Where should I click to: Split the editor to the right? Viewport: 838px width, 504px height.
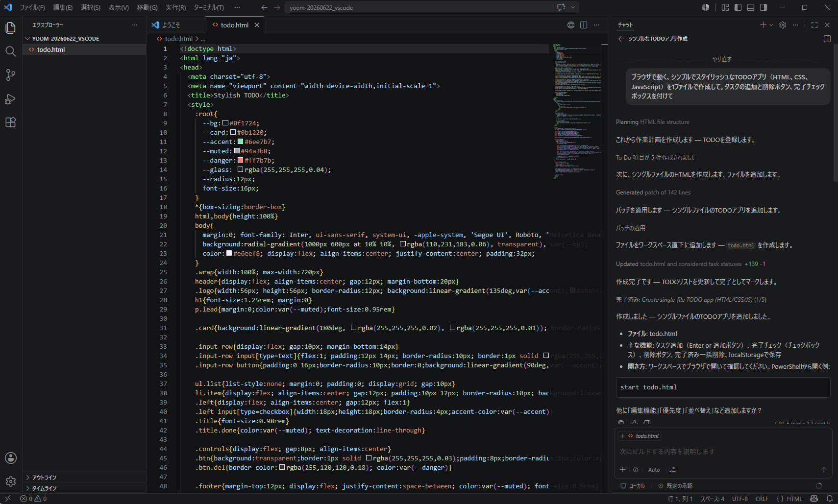[584, 25]
